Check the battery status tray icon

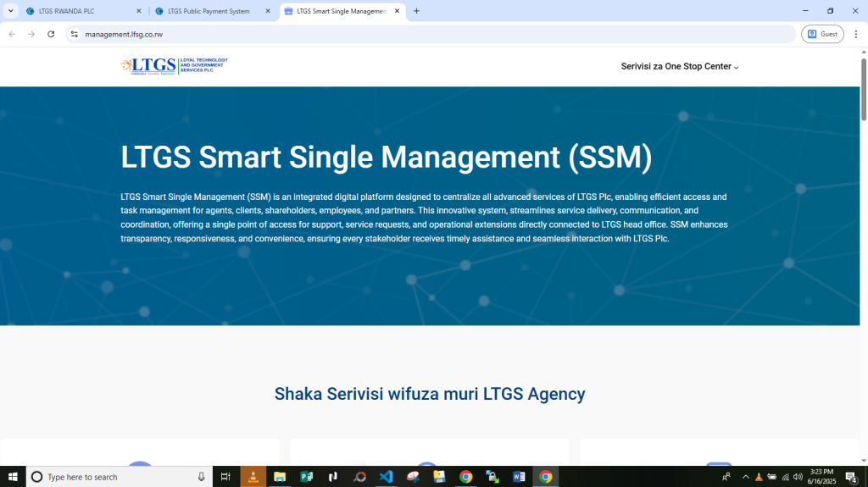click(x=772, y=477)
